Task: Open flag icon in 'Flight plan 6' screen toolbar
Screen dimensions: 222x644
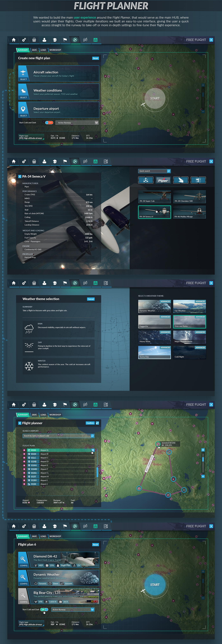Action: coord(65,526)
